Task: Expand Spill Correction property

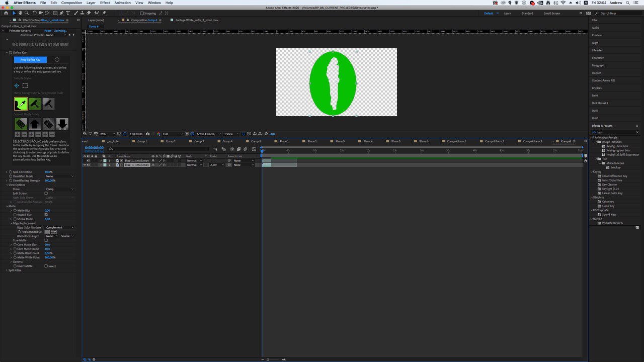Action: point(7,172)
